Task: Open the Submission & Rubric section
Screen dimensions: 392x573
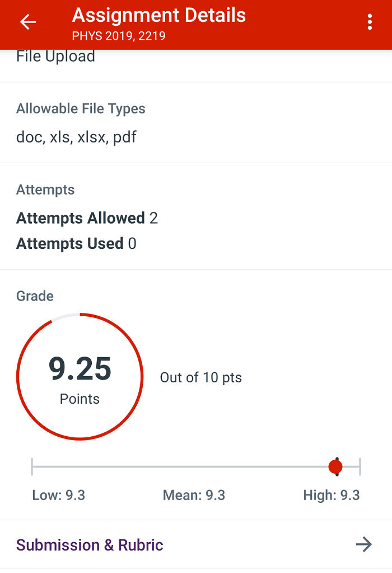Action: click(x=89, y=544)
